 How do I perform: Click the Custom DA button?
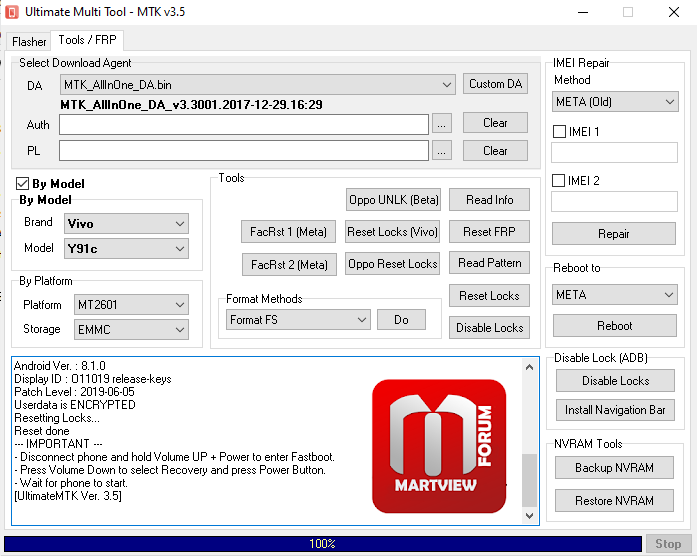tap(495, 84)
